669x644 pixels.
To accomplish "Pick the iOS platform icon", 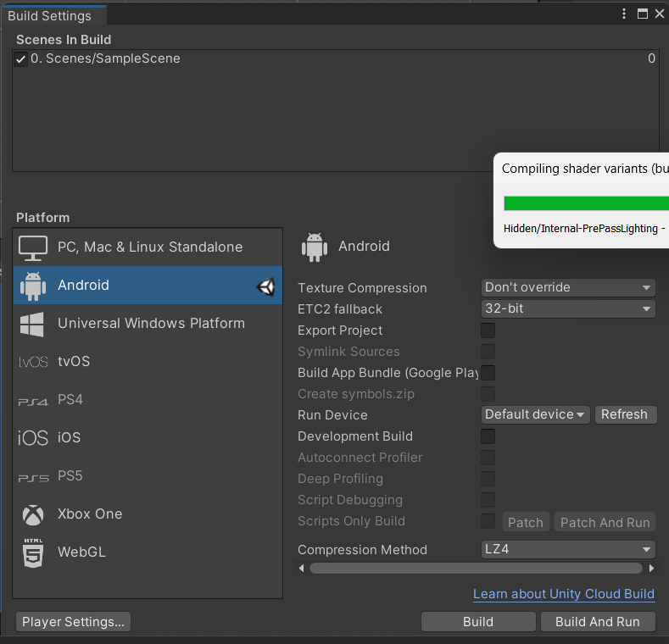I will [x=33, y=438].
